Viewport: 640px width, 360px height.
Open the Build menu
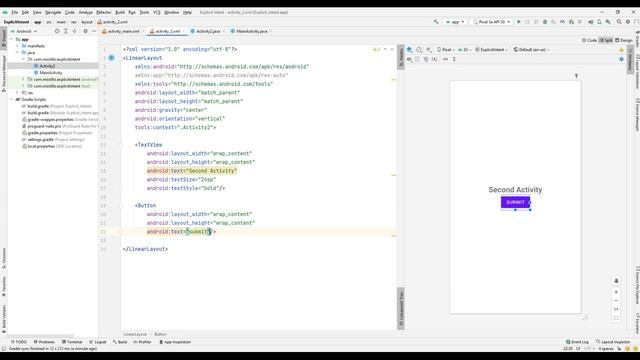[x=120, y=12]
